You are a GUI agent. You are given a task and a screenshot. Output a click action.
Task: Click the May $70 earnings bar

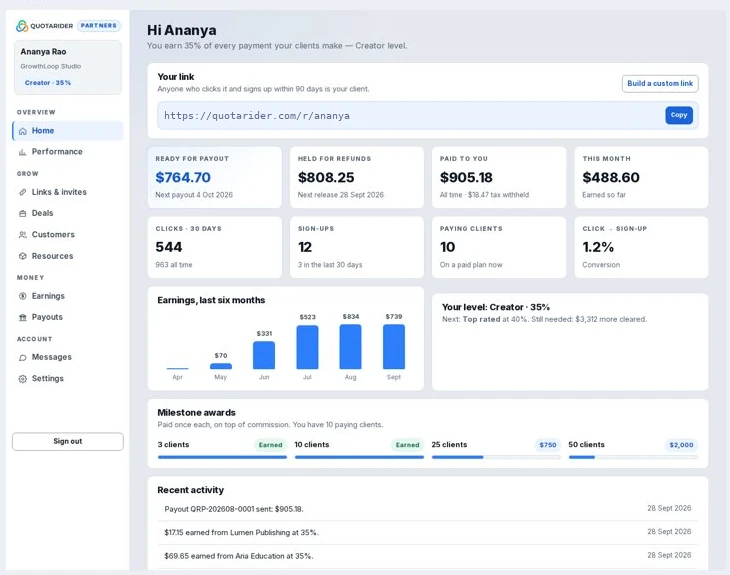tap(221, 366)
